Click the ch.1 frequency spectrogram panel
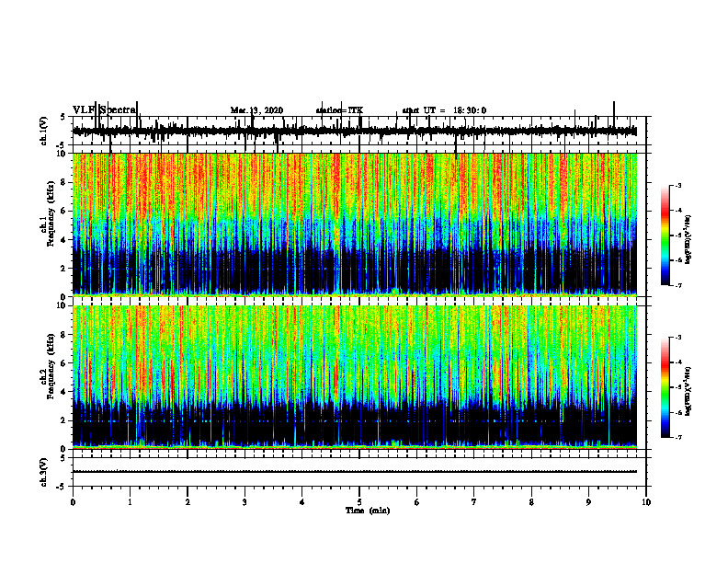The image size is (728, 563). click(x=355, y=224)
